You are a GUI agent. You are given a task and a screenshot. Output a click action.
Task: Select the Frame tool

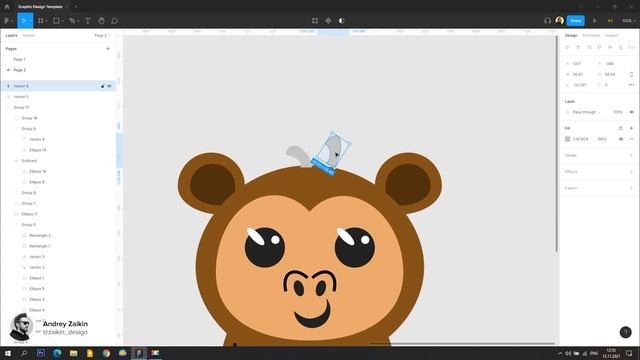(40, 20)
